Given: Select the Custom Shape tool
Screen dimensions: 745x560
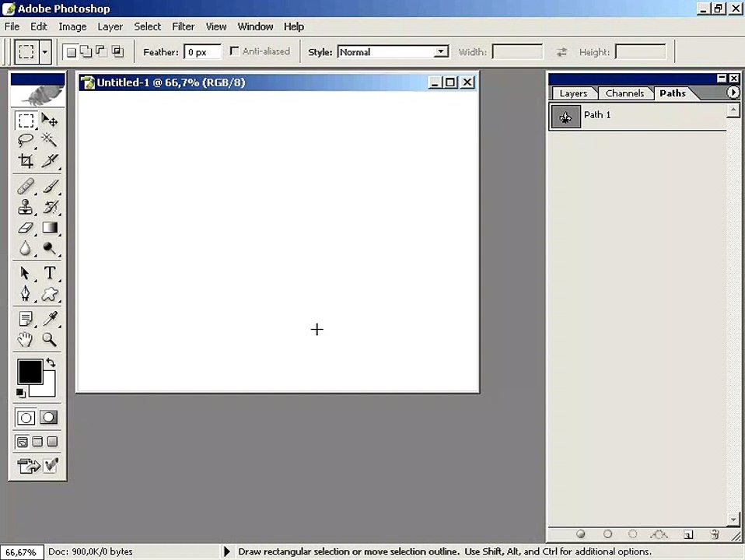Looking at the screenshot, I should pyautogui.click(x=50, y=294).
